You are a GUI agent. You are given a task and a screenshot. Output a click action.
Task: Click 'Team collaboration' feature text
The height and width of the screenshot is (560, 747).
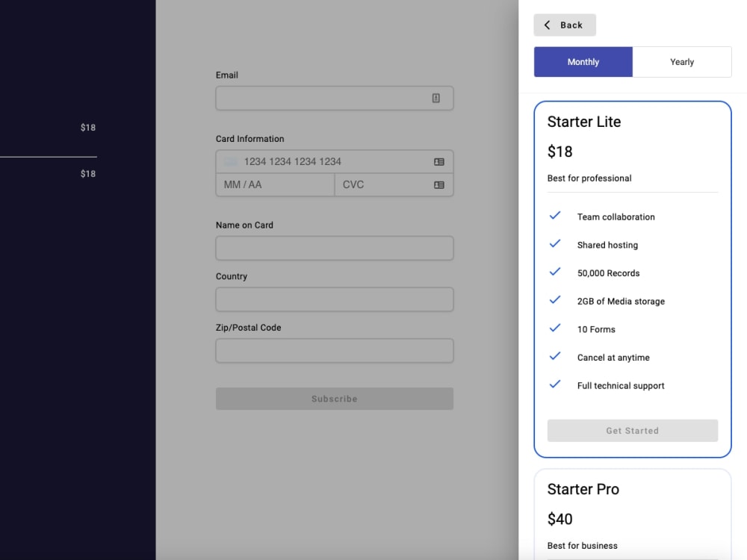pyautogui.click(x=616, y=217)
